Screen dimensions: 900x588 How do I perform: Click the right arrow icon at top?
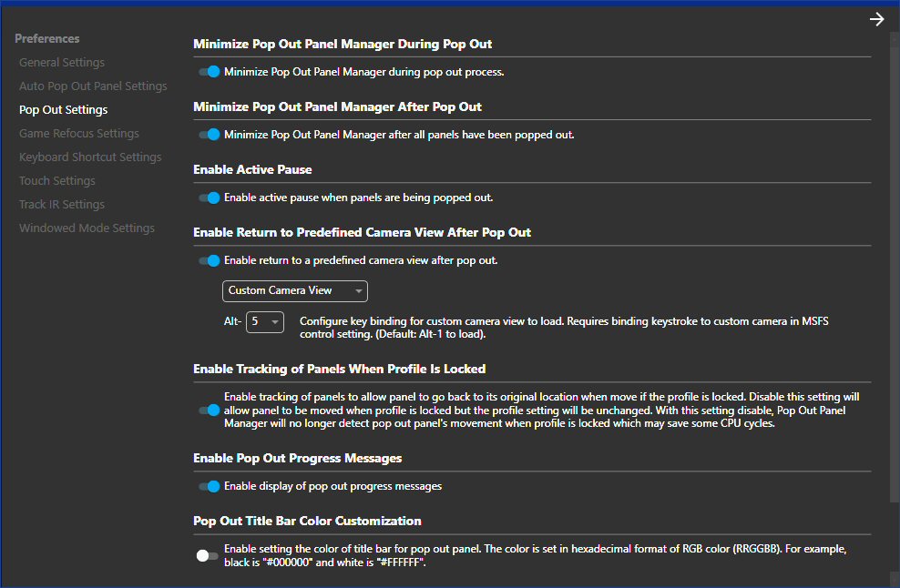click(x=876, y=19)
